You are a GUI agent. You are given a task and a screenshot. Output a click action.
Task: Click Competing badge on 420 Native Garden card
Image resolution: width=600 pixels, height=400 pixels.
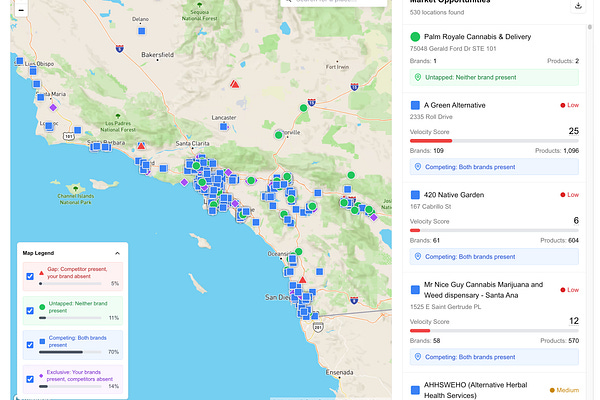coord(494,256)
